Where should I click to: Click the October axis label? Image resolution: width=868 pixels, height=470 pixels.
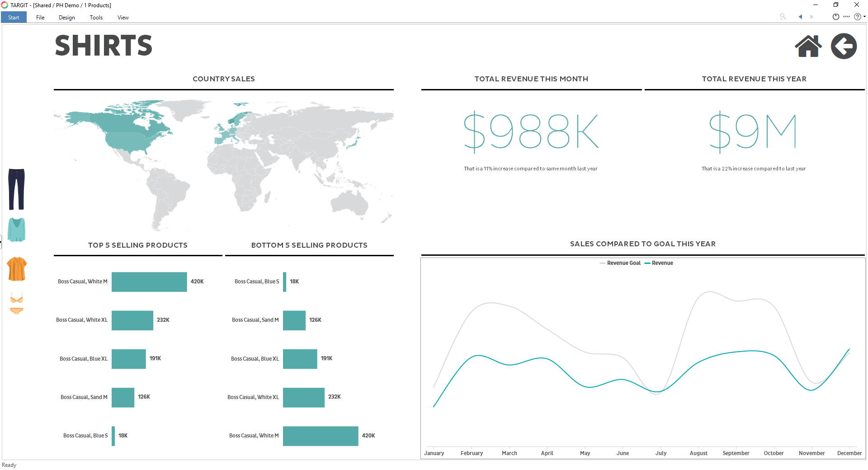[774, 453]
